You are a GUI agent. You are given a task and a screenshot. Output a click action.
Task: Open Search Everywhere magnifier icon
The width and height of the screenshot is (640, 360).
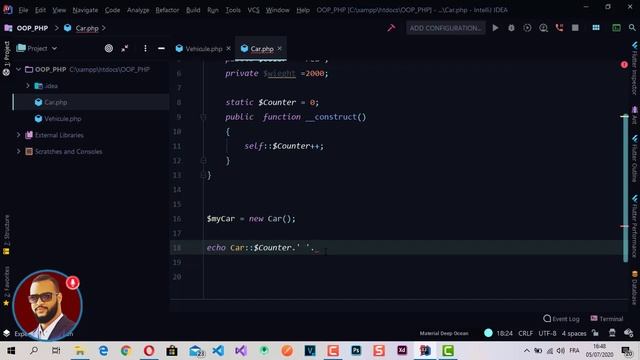(632, 28)
